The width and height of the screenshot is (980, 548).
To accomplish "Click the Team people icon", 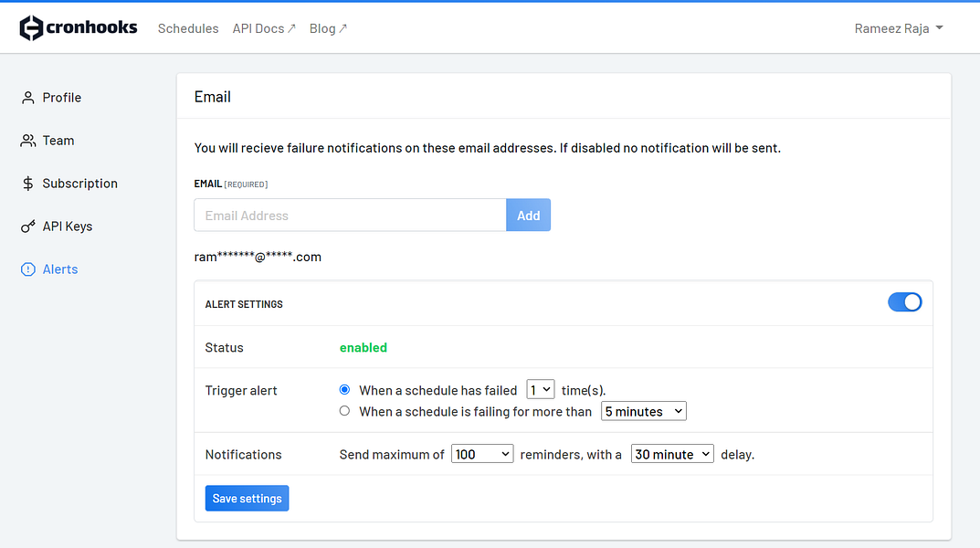I will [x=28, y=141].
